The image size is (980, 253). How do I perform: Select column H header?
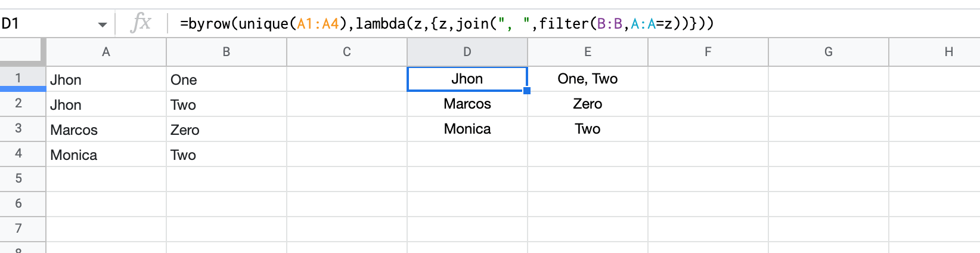935,52
